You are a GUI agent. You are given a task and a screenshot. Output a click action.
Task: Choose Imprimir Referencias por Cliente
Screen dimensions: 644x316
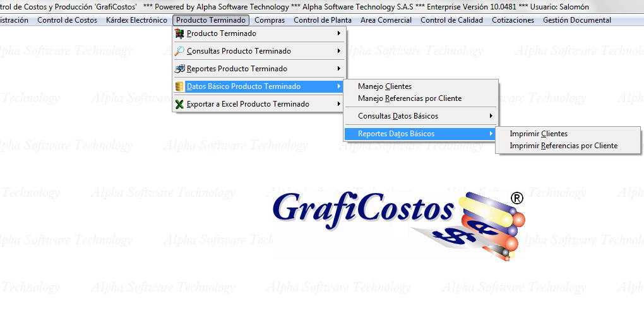click(563, 146)
